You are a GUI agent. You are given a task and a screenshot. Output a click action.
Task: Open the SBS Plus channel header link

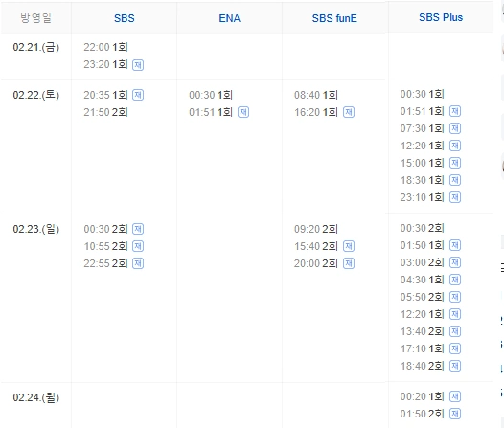(x=441, y=17)
